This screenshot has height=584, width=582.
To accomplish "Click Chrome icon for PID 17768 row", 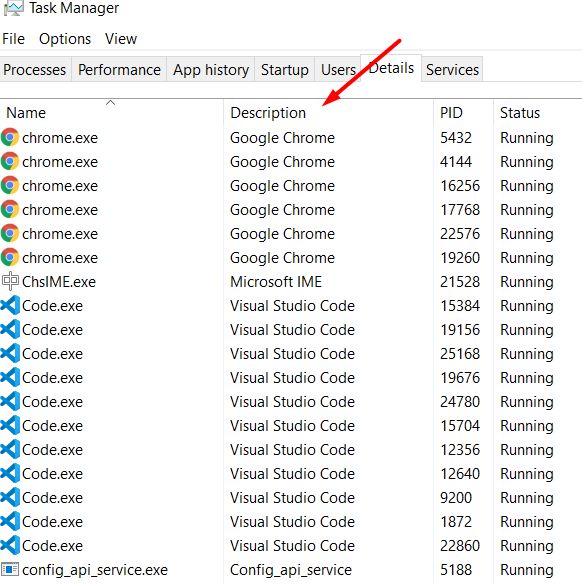I will 10,210.
